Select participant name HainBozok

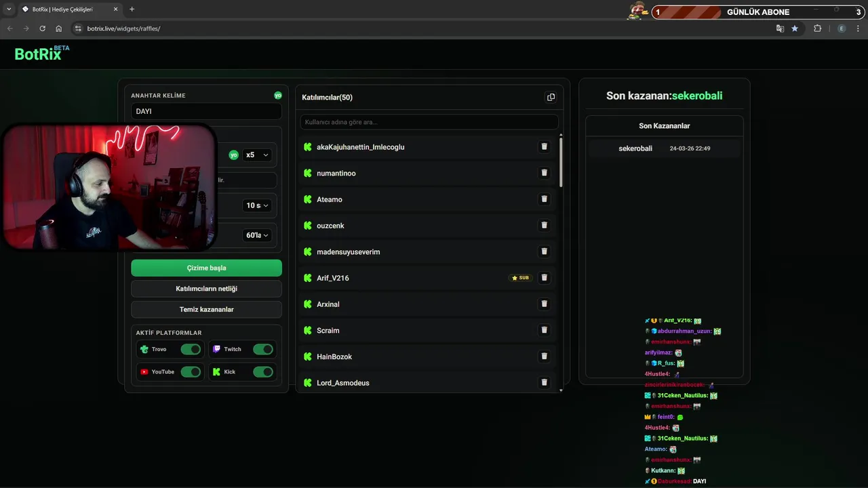(x=334, y=357)
